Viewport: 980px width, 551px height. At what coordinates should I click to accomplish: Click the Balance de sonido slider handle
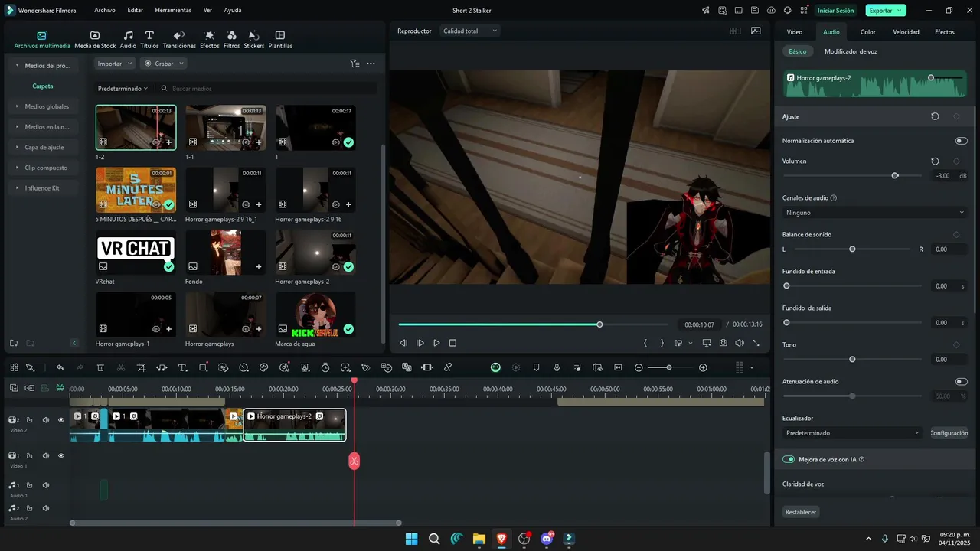click(x=852, y=249)
